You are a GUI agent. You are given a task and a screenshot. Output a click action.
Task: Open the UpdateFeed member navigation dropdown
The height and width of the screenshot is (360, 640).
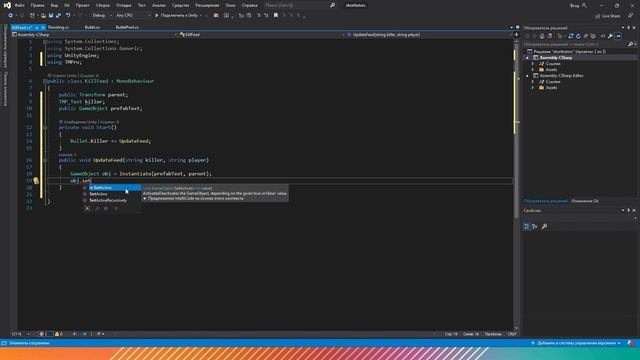[x=429, y=35]
